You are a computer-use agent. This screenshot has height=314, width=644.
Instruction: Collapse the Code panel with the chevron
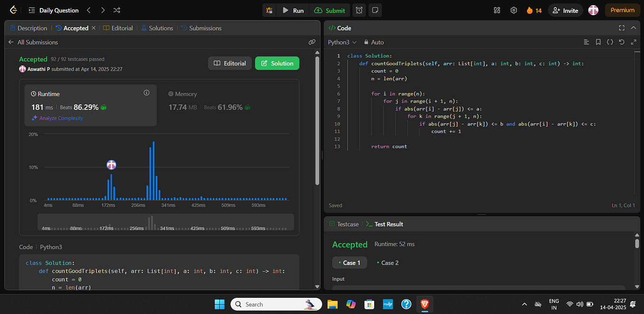(x=634, y=28)
